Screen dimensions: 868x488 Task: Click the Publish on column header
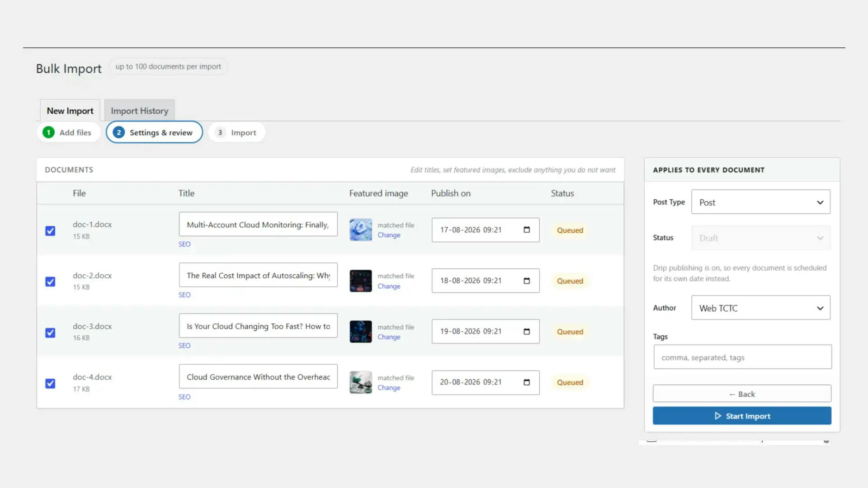point(451,193)
